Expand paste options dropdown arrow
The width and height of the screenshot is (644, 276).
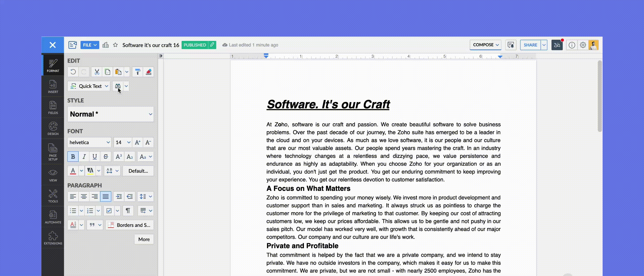point(127,72)
